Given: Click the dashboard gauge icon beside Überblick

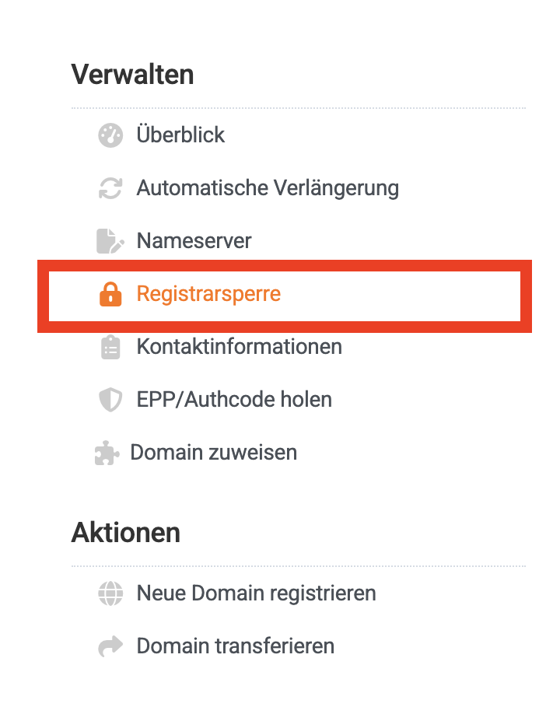Looking at the screenshot, I should pyautogui.click(x=110, y=135).
